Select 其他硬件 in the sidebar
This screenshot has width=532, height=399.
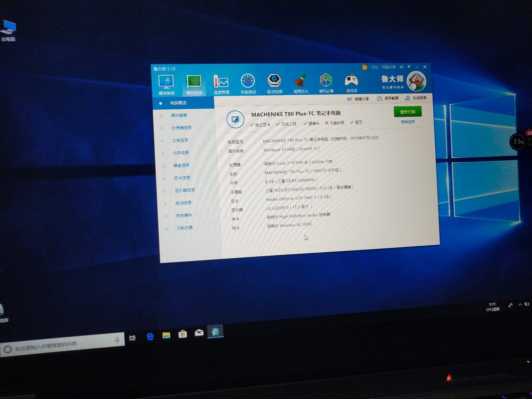click(x=184, y=215)
